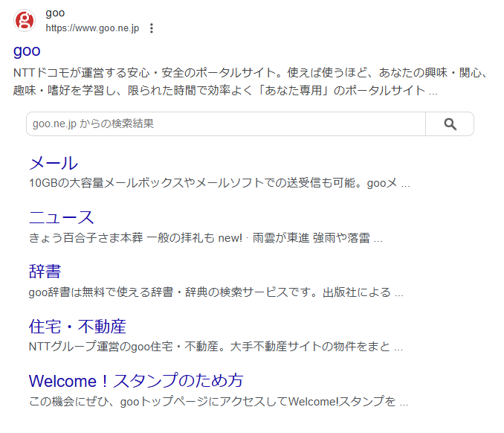This screenshot has height=433, width=504.
Task: Open the 住宅・不動産 sitelink
Action: (77, 326)
